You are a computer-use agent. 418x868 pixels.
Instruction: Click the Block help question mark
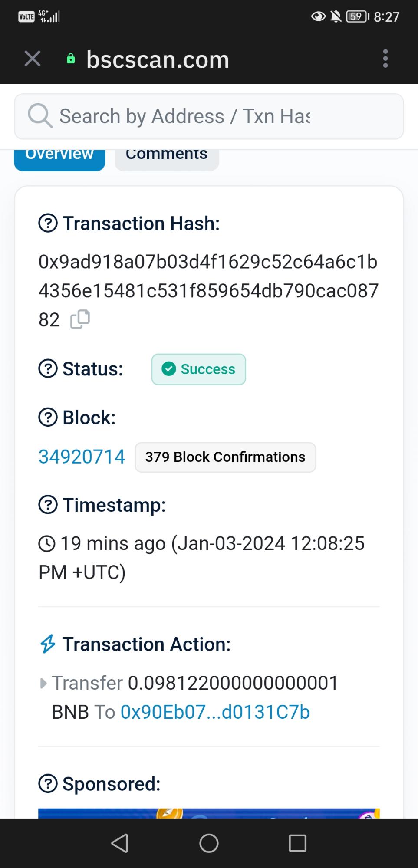48,417
